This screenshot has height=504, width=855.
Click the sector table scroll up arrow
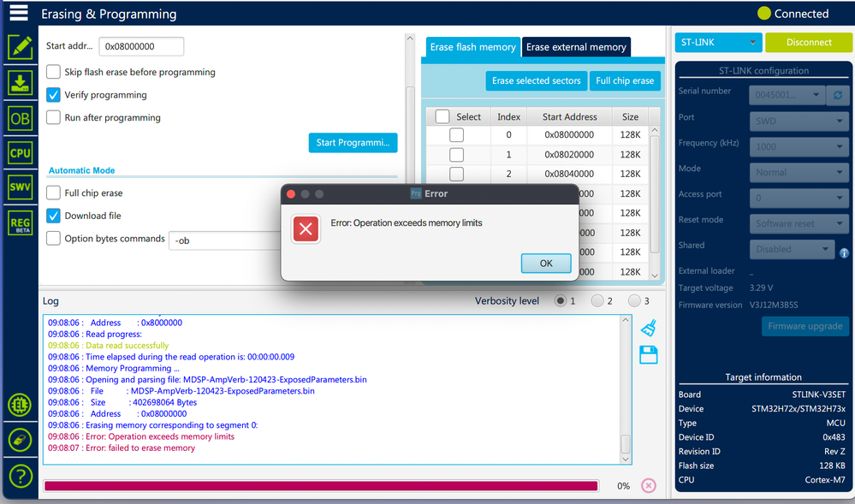click(x=655, y=130)
